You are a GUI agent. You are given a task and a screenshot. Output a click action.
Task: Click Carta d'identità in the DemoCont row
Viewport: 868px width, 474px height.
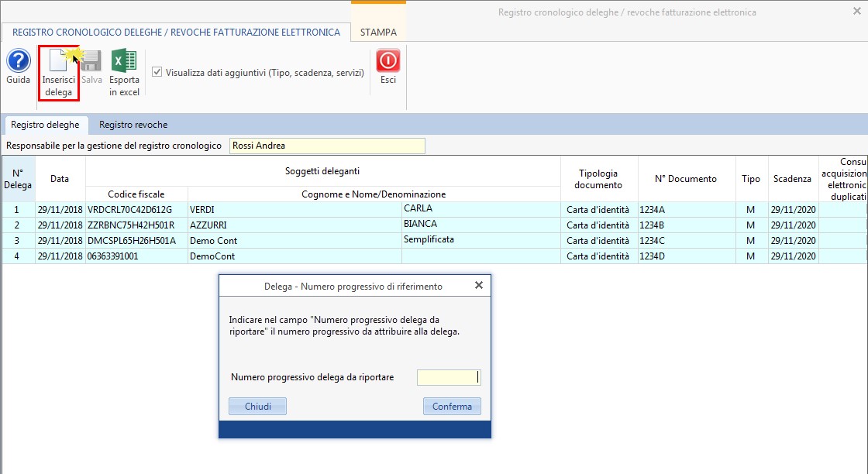tap(599, 256)
